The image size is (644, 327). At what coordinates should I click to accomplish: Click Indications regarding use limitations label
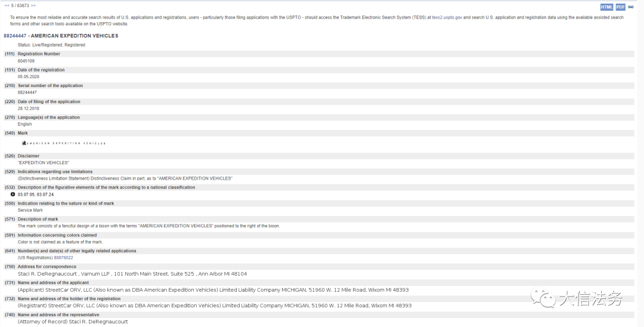coord(55,171)
